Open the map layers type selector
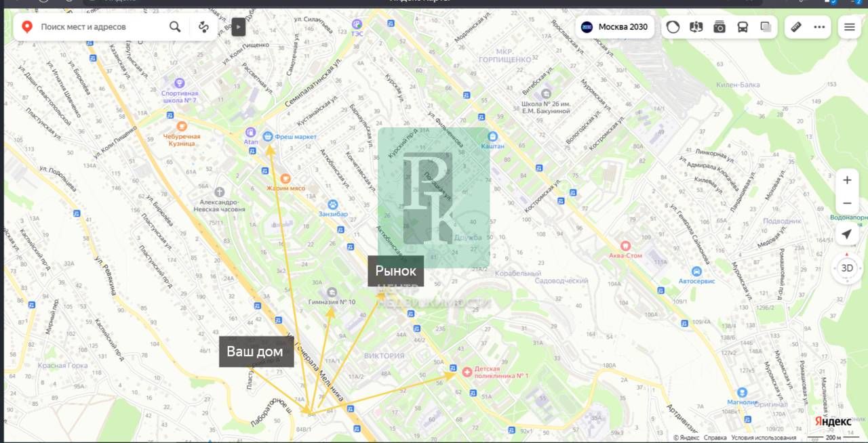868x443 pixels. pyautogui.click(x=766, y=27)
